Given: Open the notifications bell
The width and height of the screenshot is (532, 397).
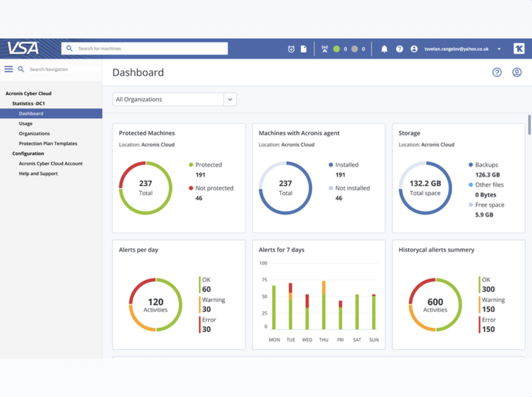Looking at the screenshot, I should 384,49.
